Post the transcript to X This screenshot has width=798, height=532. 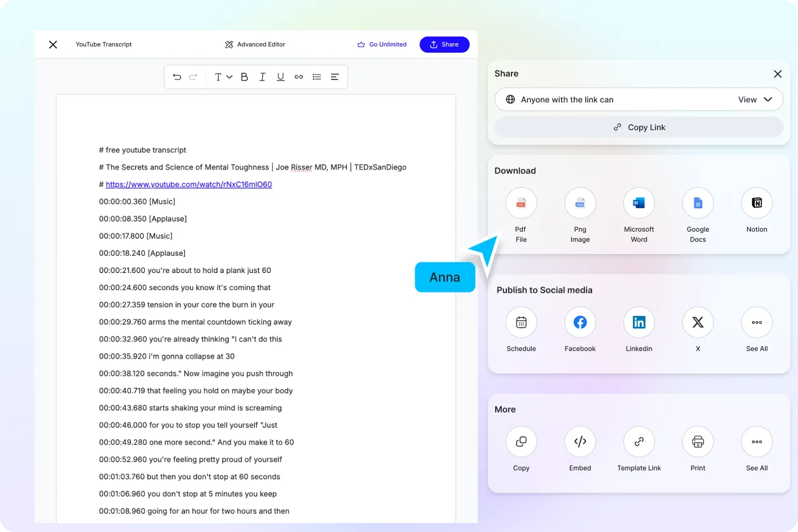(698, 322)
